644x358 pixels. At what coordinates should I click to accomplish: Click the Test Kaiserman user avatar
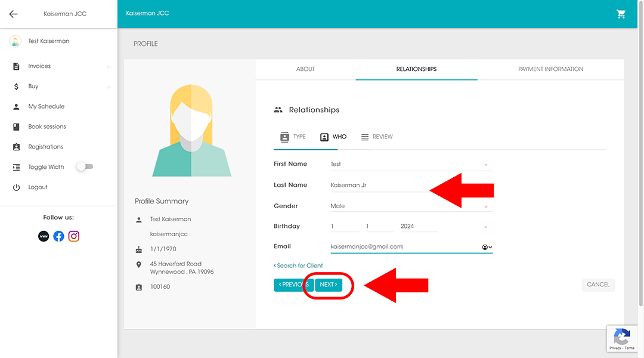(x=16, y=41)
